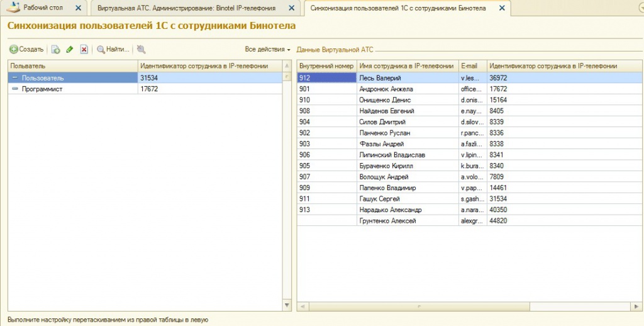This screenshot has width=644, height=326.
Task: Open the Все действия dropdown menu
Action: (x=267, y=49)
